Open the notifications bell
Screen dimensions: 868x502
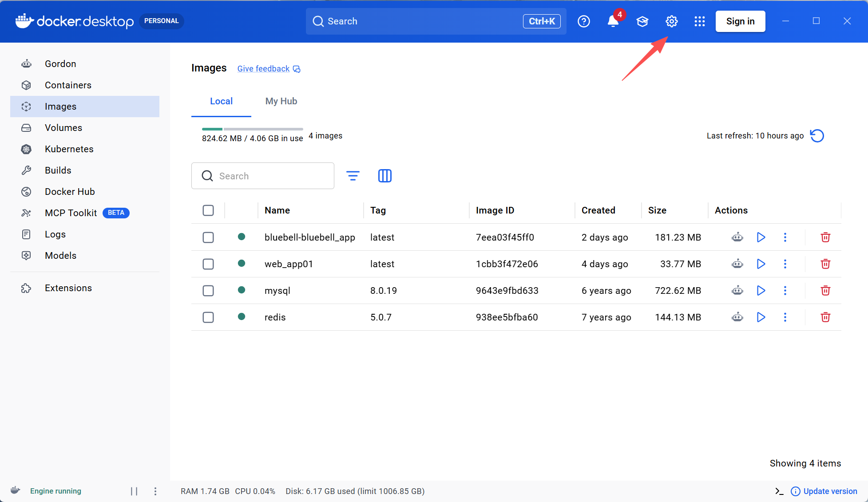(x=613, y=21)
